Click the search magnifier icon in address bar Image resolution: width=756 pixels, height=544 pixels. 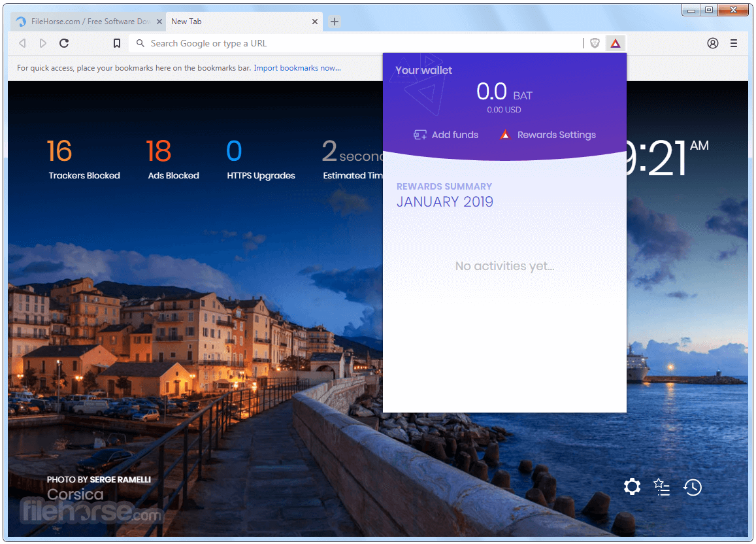click(x=140, y=43)
